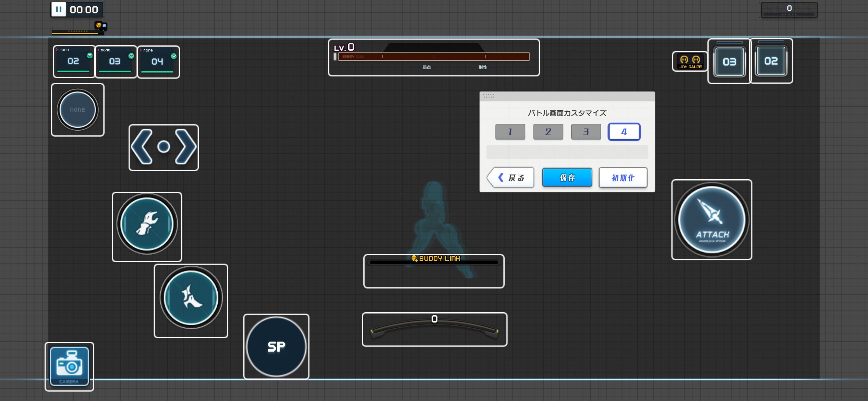Grab the dotted drag handle on the dialog

tap(489, 96)
